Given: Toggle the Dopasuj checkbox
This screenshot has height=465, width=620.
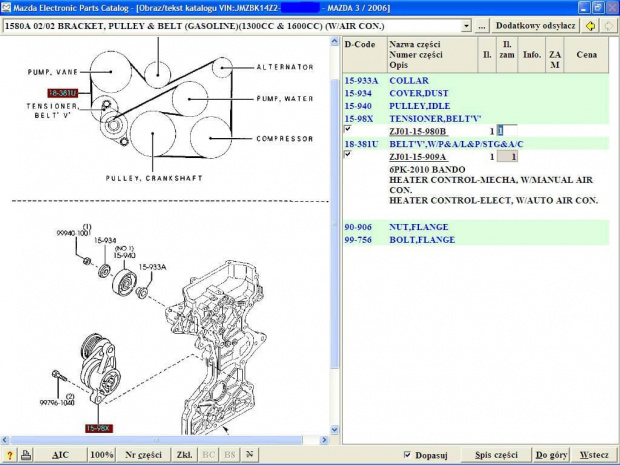Looking at the screenshot, I should click(x=407, y=455).
